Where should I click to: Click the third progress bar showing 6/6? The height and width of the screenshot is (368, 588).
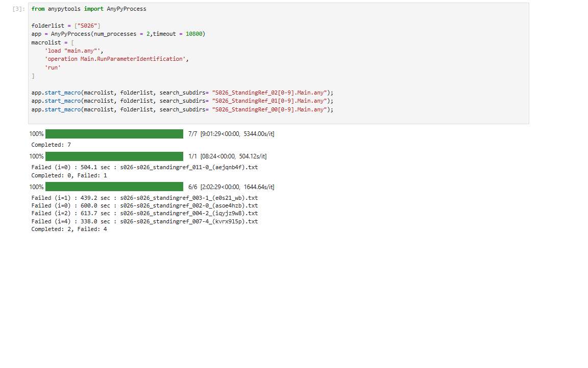(x=114, y=187)
